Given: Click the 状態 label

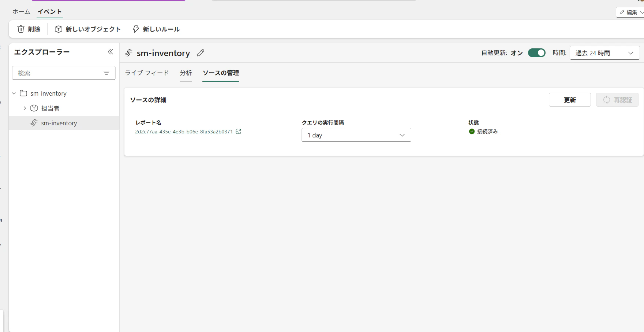Looking at the screenshot, I should tap(473, 122).
